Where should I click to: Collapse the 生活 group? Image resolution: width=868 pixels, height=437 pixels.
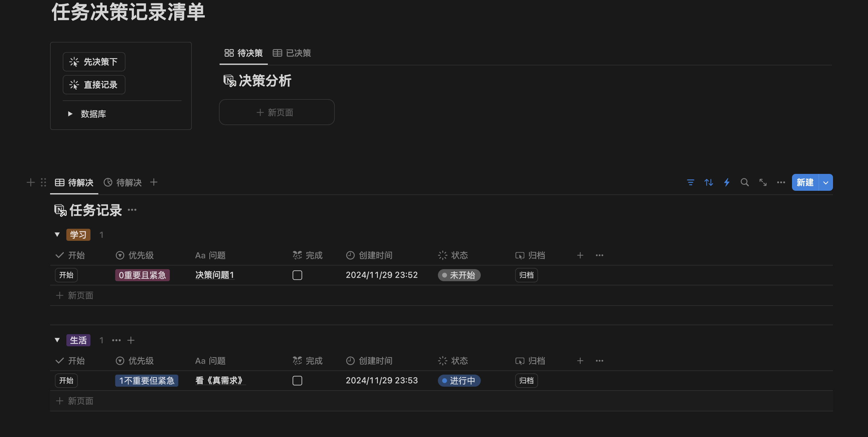pos(57,340)
